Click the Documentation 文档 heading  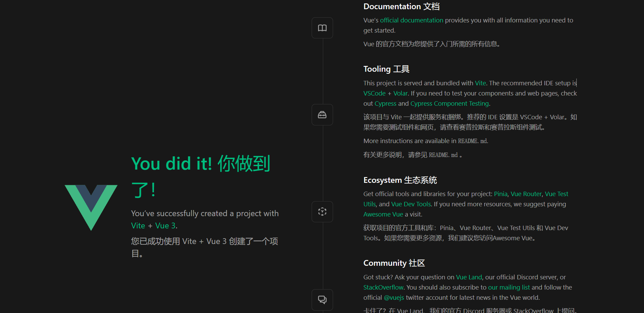click(x=401, y=6)
